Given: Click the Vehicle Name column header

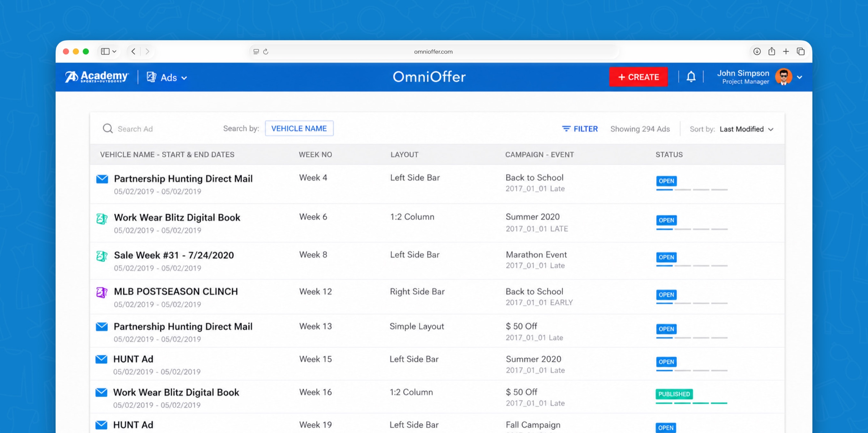Looking at the screenshot, I should (x=167, y=154).
